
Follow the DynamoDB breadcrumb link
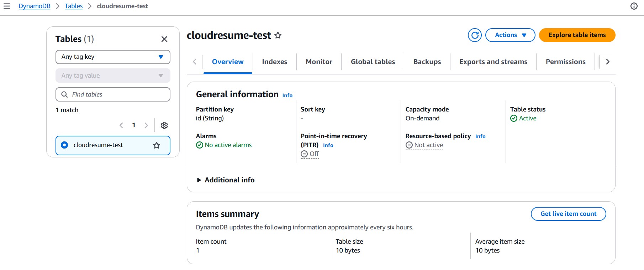(35, 6)
